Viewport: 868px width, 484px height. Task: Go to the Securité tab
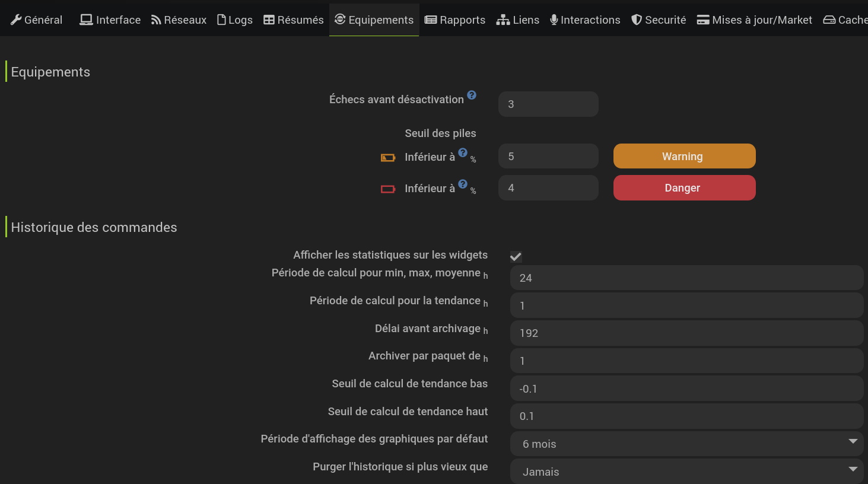(x=659, y=20)
